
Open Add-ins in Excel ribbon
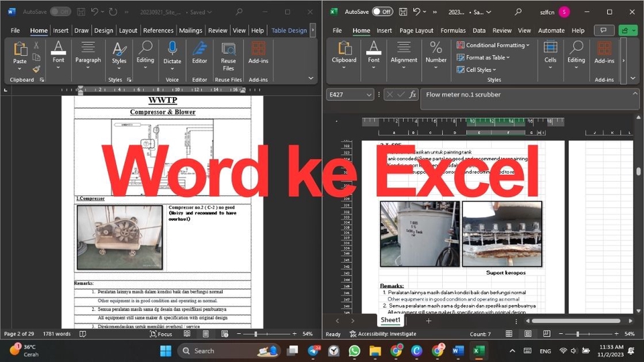604,53
